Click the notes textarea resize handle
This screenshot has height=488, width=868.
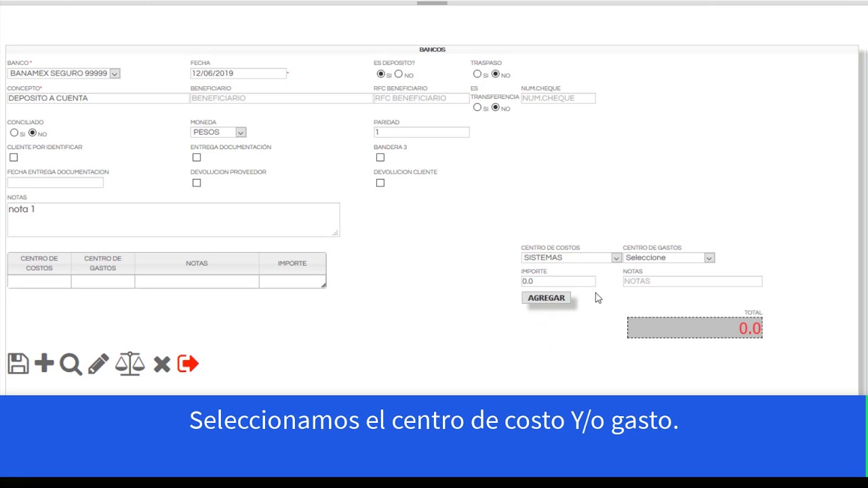[335, 232]
